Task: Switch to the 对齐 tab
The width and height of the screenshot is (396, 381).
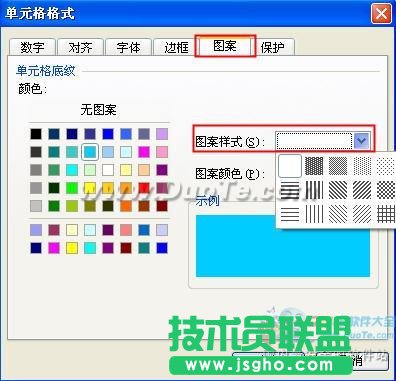Action: coord(80,47)
